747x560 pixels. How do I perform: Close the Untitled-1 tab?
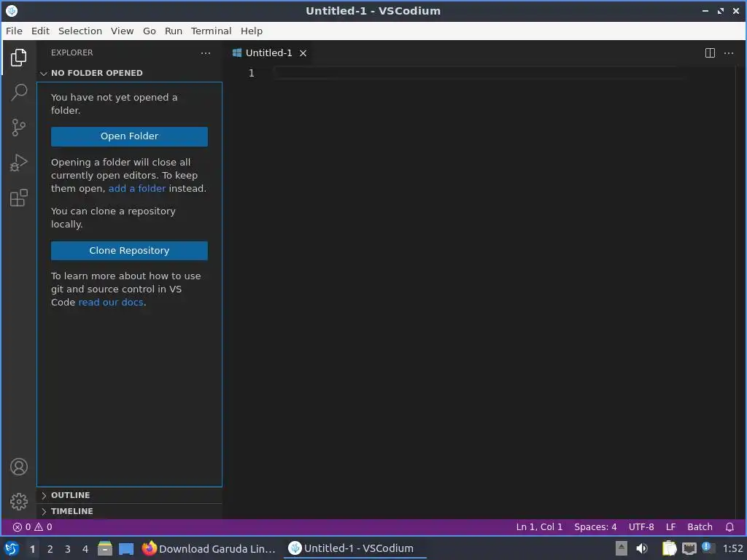point(303,53)
